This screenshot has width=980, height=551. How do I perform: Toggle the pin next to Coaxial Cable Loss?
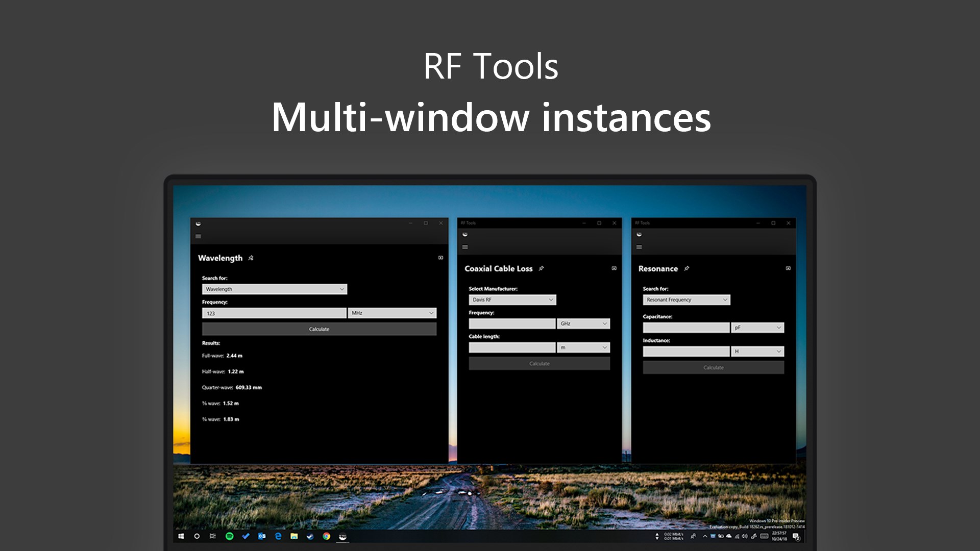point(542,268)
